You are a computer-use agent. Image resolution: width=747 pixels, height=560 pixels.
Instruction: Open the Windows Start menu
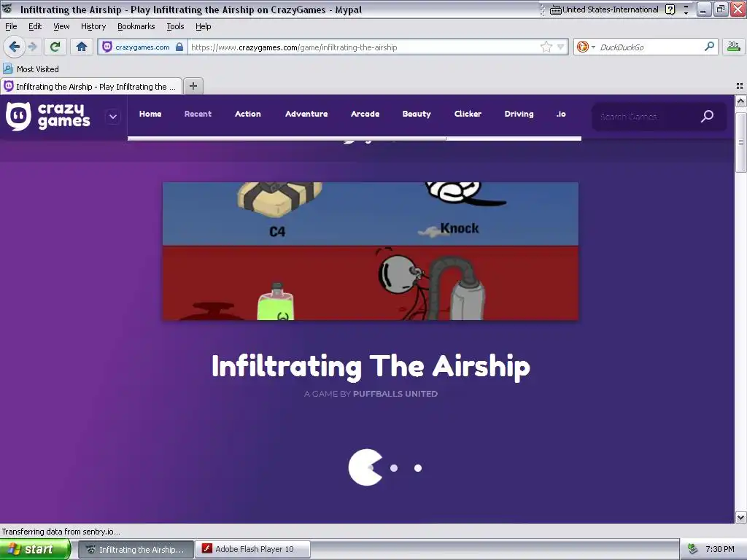tap(34, 549)
